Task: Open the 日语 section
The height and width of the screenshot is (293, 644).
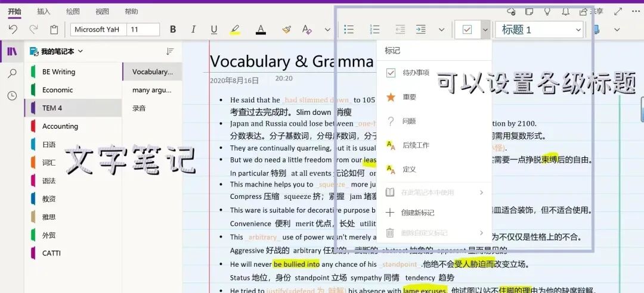Action: [x=73, y=145]
